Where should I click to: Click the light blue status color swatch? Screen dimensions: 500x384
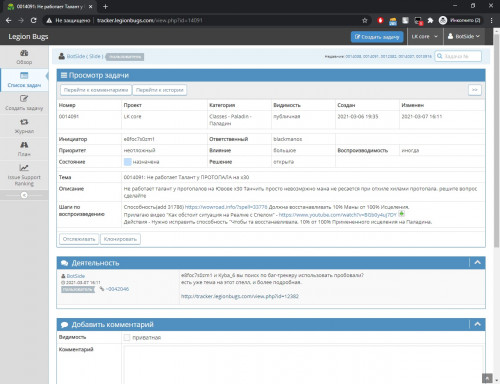click(127, 162)
